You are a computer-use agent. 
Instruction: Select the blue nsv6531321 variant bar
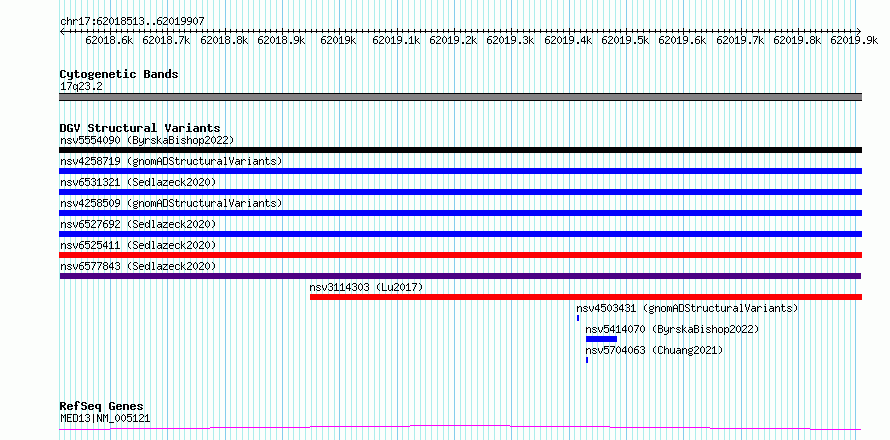click(x=461, y=192)
